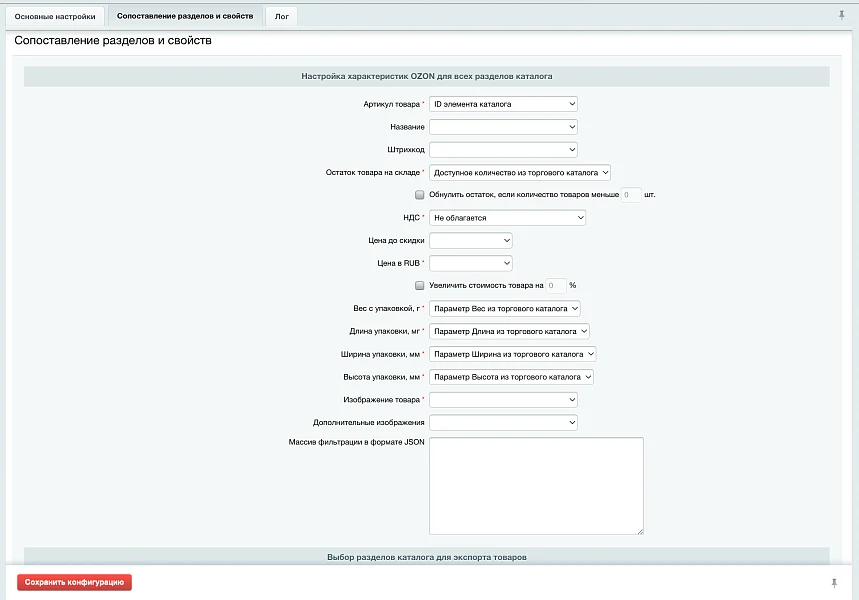The image size is (859, 600).
Task: Open the Ширина упаковки dropdown
Action: coord(512,355)
